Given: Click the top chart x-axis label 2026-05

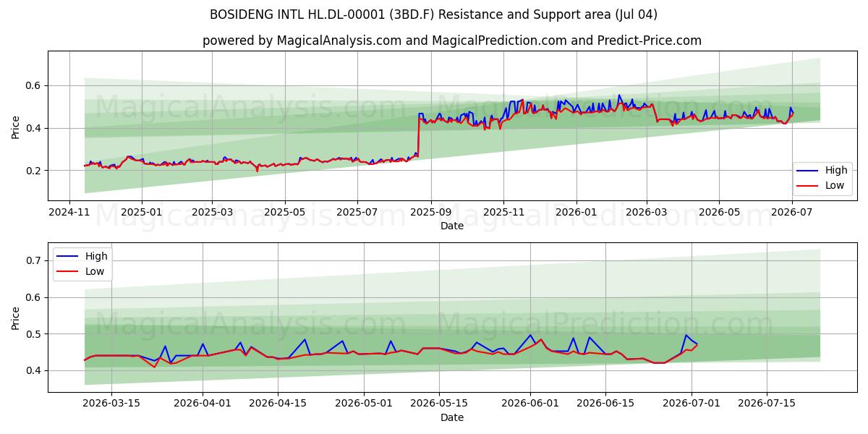Looking at the screenshot, I should coord(719,213).
